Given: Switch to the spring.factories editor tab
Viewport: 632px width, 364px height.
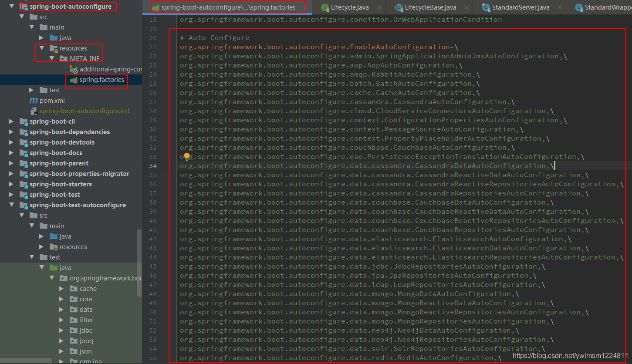Looking at the screenshot, I should coord(228,7).
